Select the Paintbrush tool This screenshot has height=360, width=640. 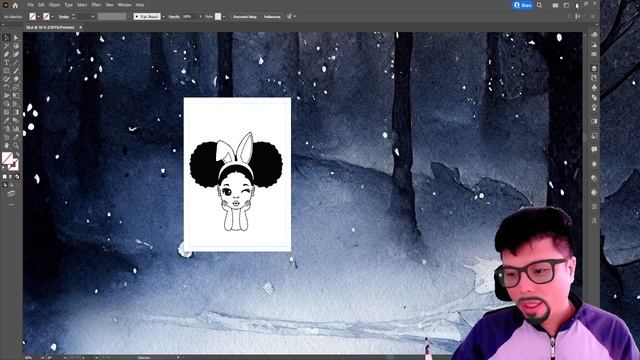(x=16, y=71)
